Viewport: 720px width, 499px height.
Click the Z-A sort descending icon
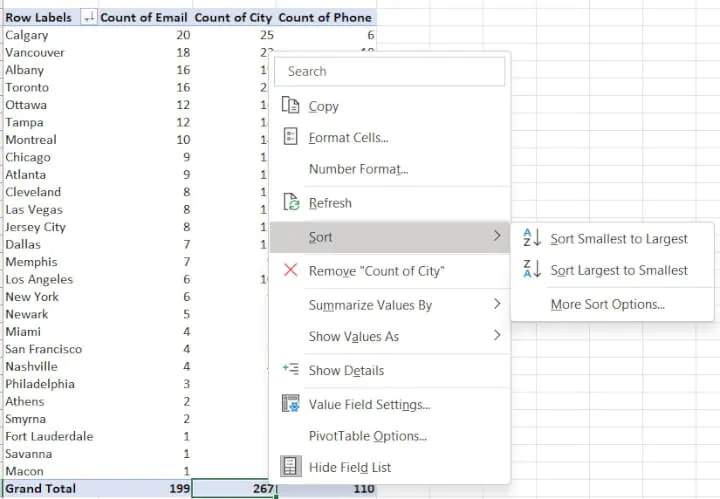coord(532,269)
